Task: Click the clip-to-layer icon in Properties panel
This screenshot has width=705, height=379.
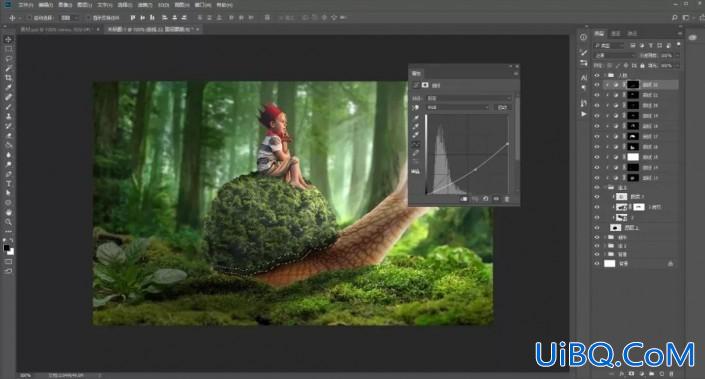Action: click(x=464, y=199)
